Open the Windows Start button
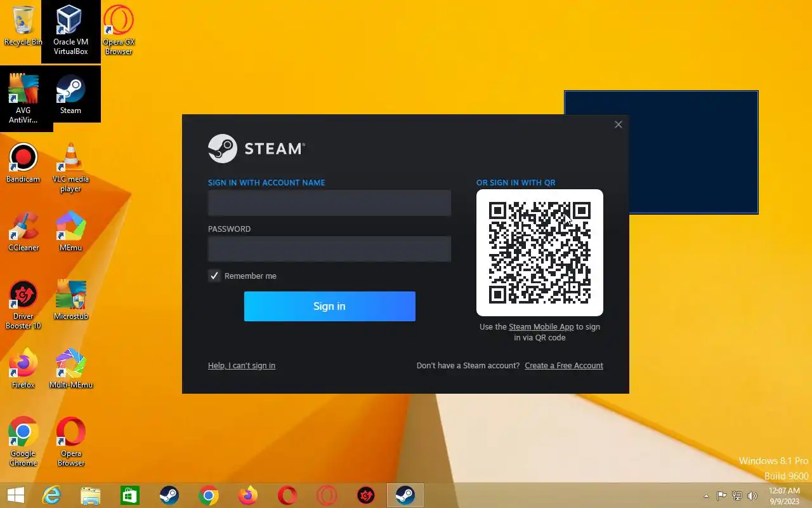This screenshot has width=812, height=508. tap(15, 495)
